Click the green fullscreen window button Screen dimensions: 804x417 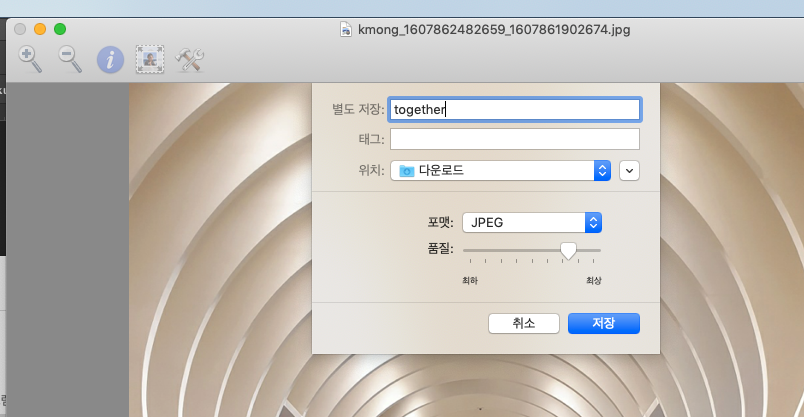(x=60, y=29)
